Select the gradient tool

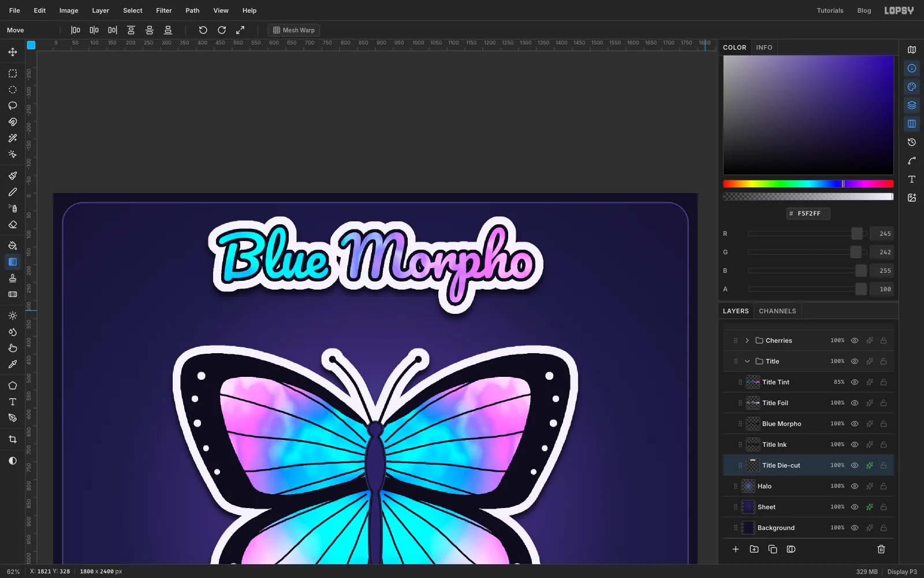pos(13,262)
